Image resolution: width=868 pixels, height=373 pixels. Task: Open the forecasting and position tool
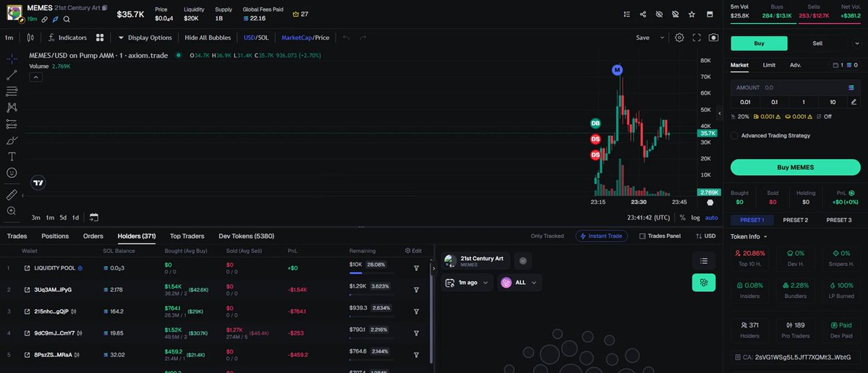tap(12, 124)
